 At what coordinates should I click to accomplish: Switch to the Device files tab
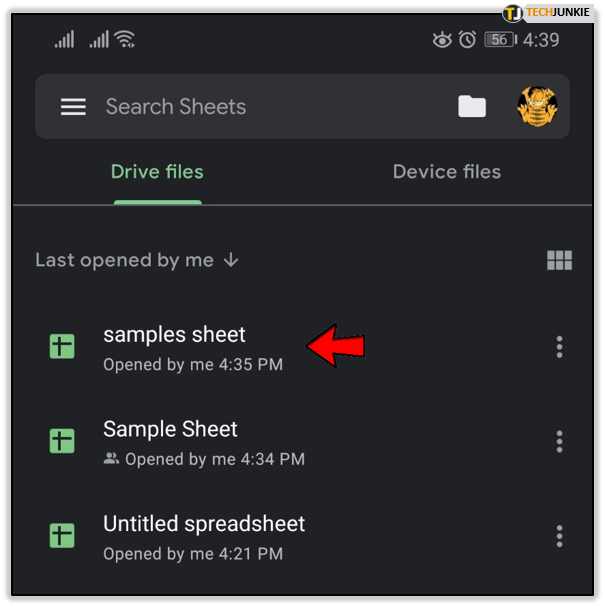[446, 172]
